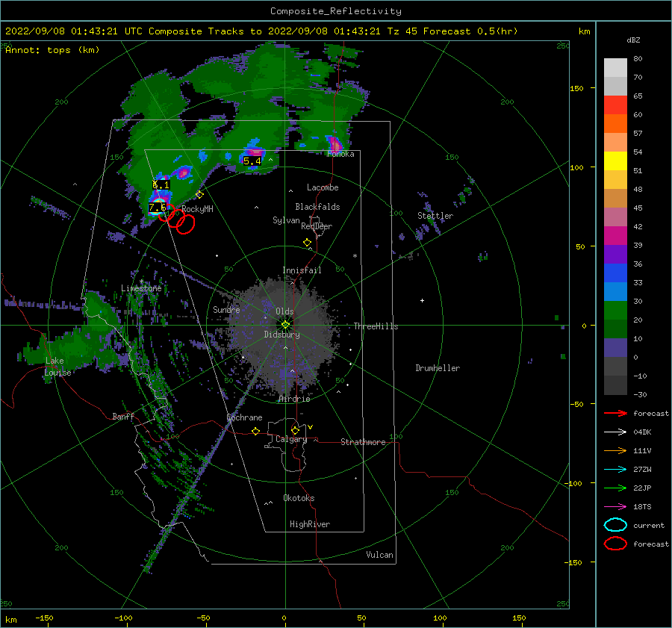Click the yellow diamond marker below Cochrane
This screenshot has height=628, width=672.
pyautogui.click(x=255, y=431)
